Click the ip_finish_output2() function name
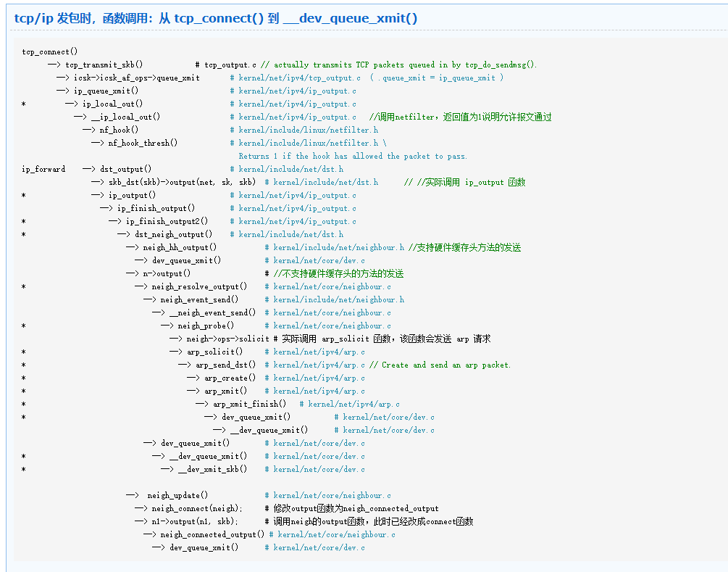Screen dimensions: 728x572 [x=167, y=222]
